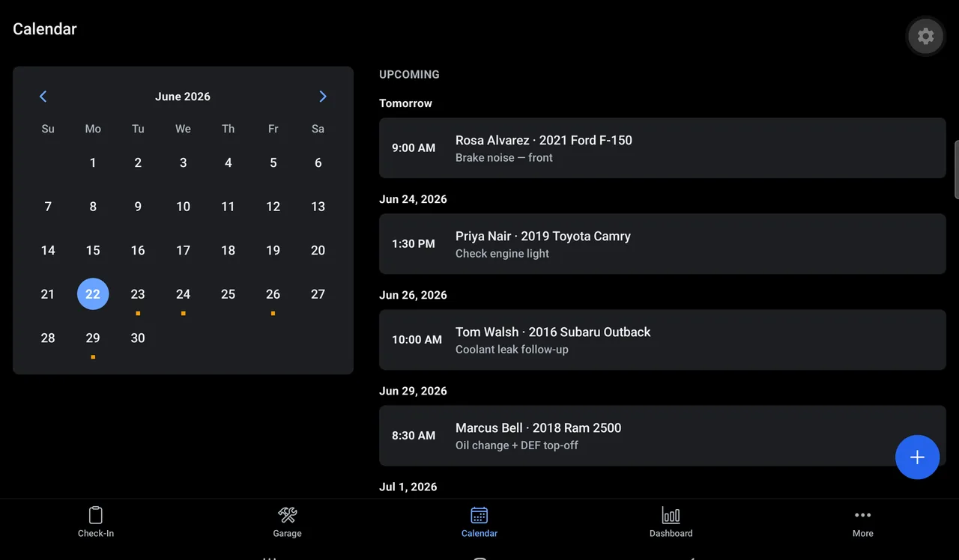This screenshot has width=959, height=560.
Task: Select June 11 on the calendar
Action: click(x=228, y=207)
